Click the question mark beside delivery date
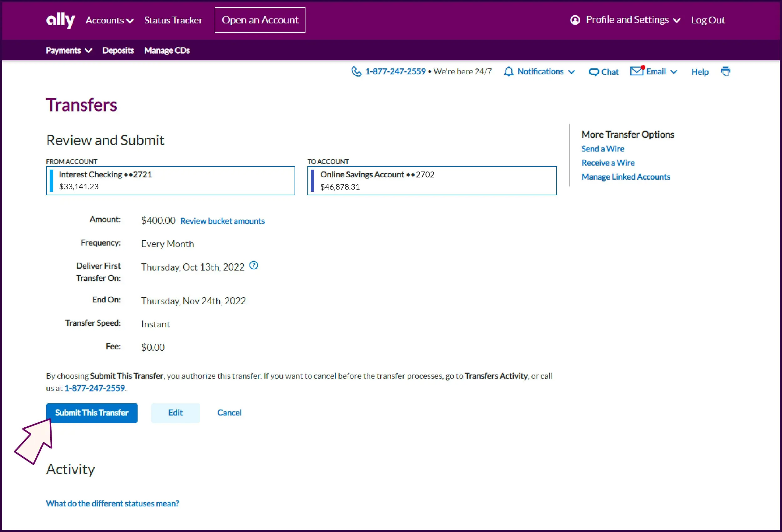Screen dimensions: 782x532 coord(254,265)
